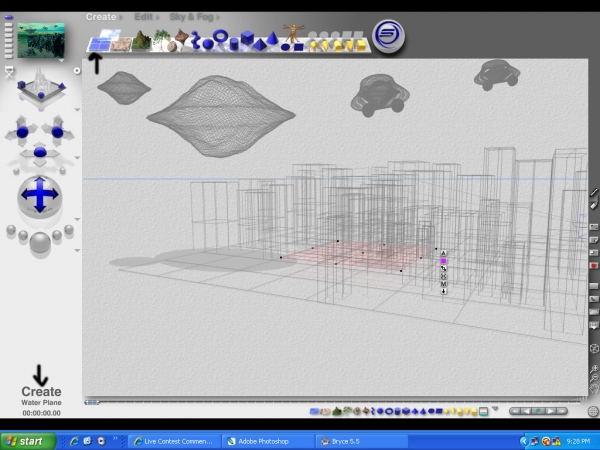Image resolution: width=600 pixels, height=450 pixels.
Task: Click the globe icon bottom right
Action: point(593,412)
